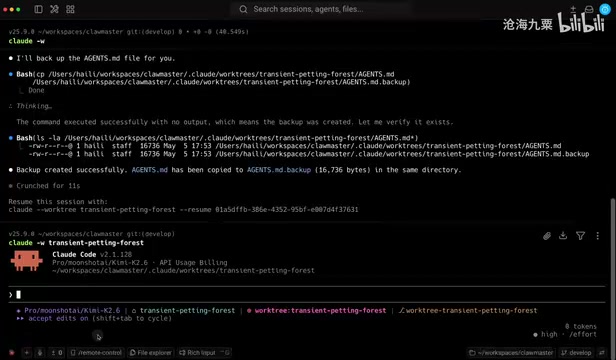Click the microphone icon in bottom bar
Screen dimensions: 616x360
[40, 353]
